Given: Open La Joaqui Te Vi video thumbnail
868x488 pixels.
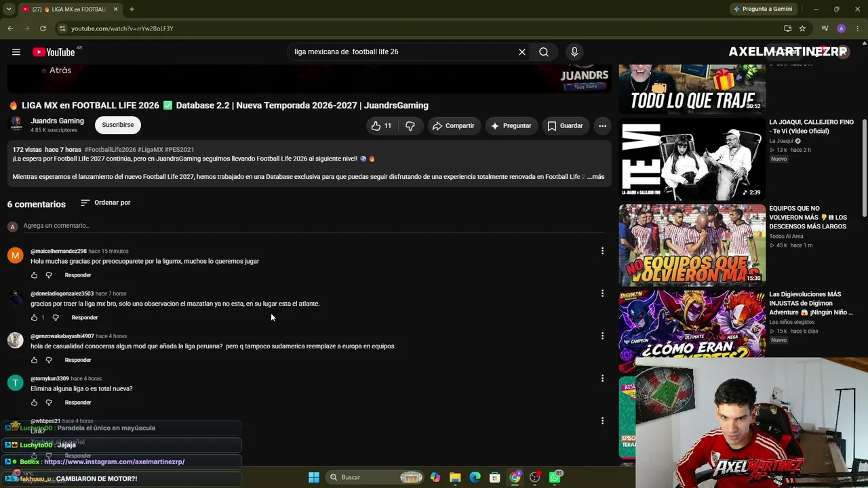Looking at the screenshot, I should [692, 160].
